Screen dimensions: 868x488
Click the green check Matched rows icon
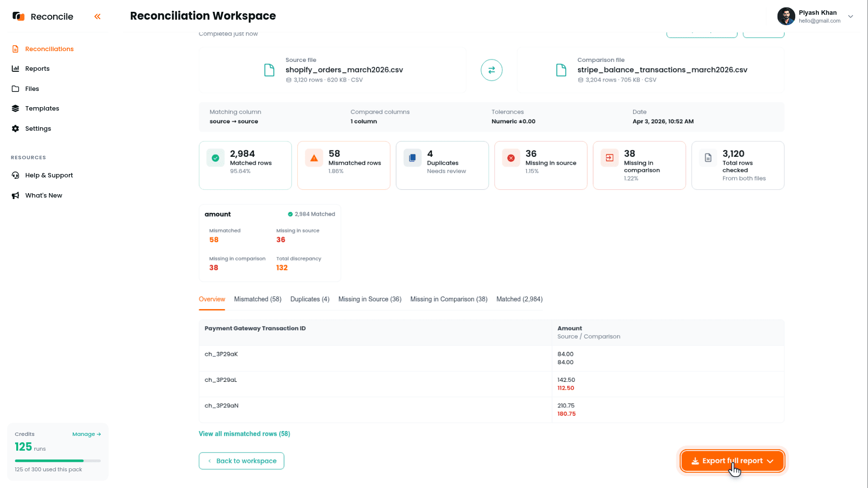pos(215,158)
